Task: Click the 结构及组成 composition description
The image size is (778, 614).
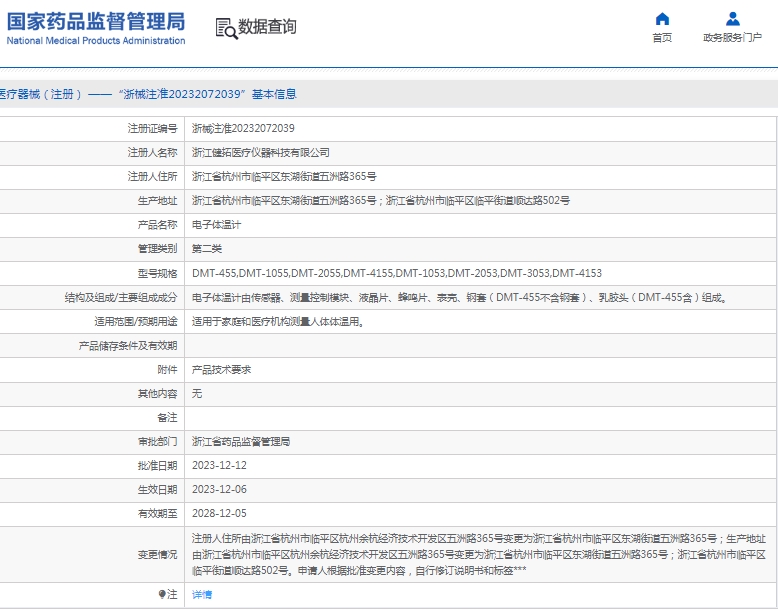Action: point(459,297)
